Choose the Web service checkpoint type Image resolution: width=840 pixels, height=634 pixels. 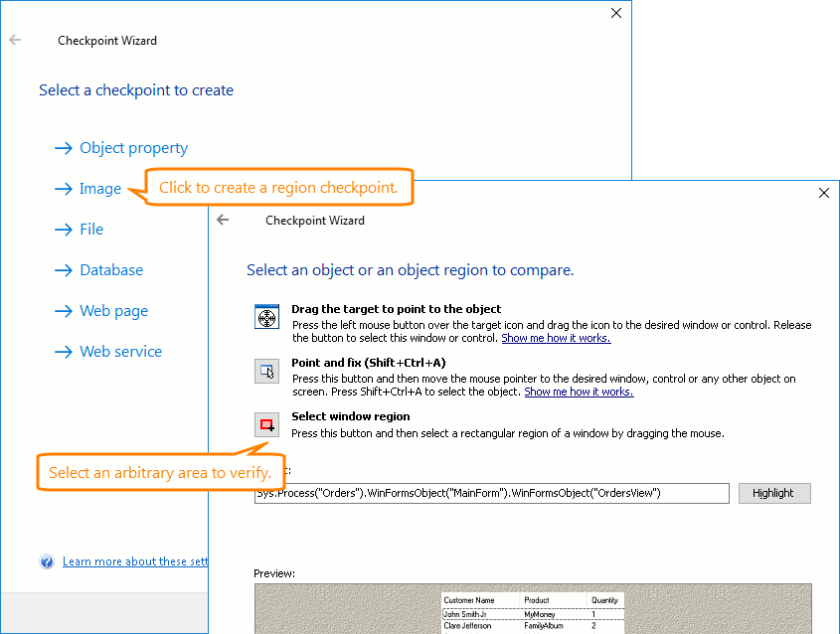click(x=119, y=351)
